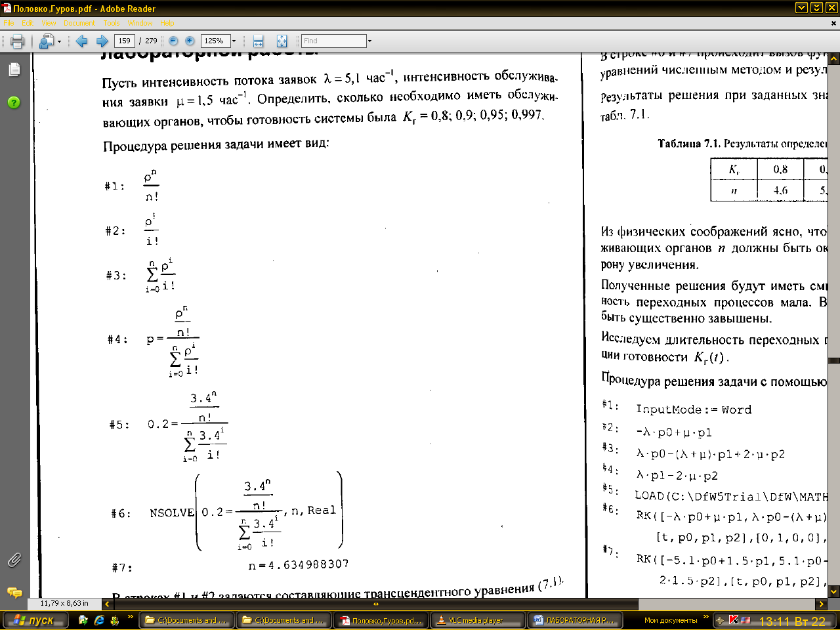
Task: Fit one full page icon
Action: tap(282, 41)
